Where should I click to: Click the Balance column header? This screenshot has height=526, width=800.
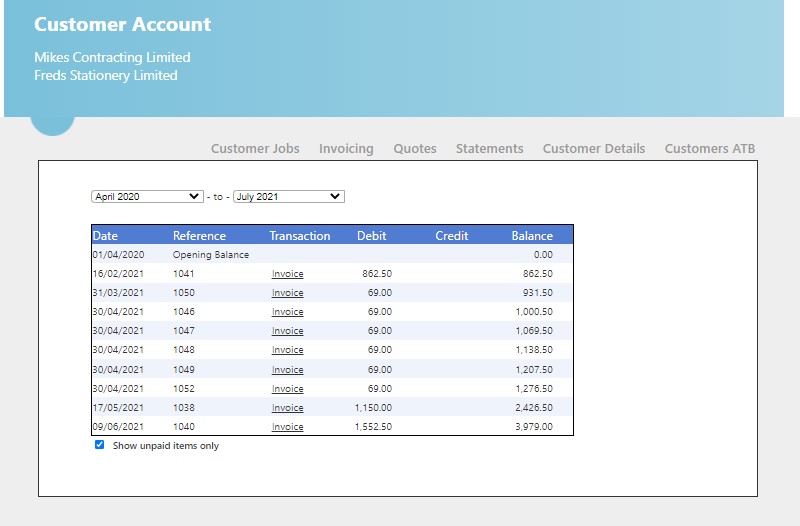coord(532,236)
